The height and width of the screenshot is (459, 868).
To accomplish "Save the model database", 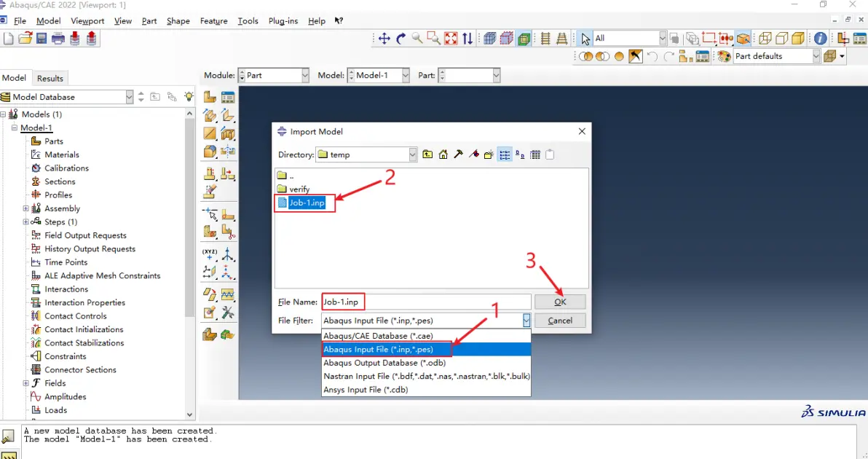I will (x=42, y=38).
